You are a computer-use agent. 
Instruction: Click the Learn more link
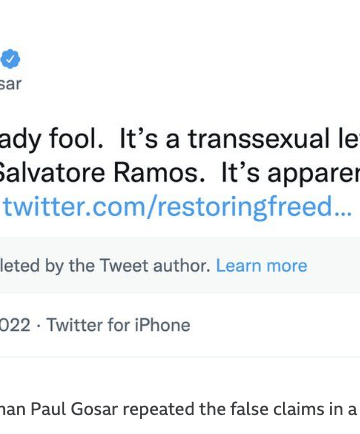[262, 266]
